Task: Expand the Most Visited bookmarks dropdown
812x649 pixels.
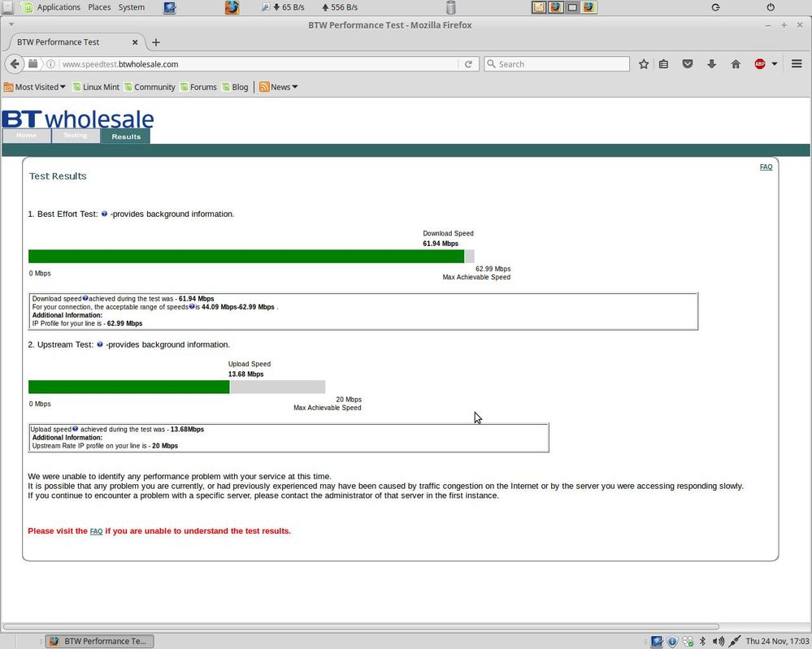Action: (35, 87)
